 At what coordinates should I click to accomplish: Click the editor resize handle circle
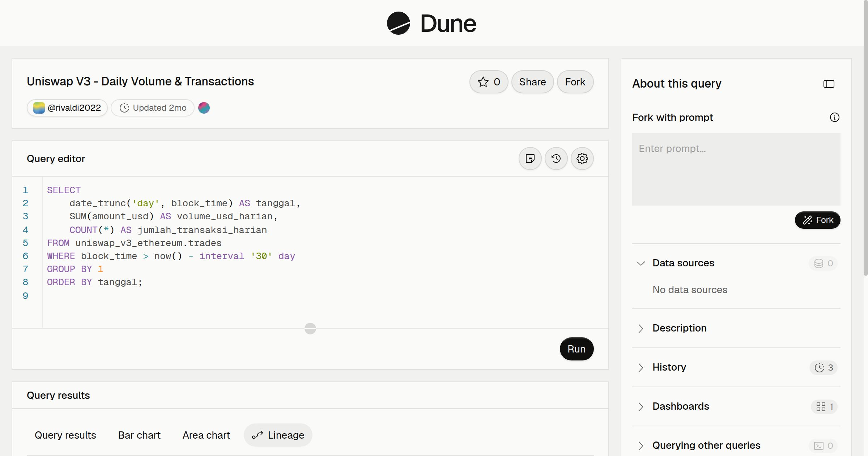pyautogui.click(x=310, y=329)
